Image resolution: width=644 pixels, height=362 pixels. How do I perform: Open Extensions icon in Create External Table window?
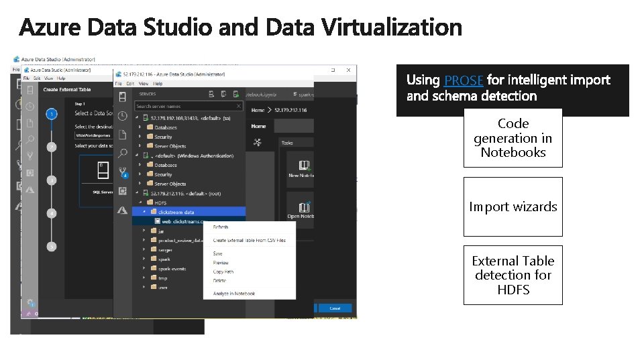[x=30, y=173]
